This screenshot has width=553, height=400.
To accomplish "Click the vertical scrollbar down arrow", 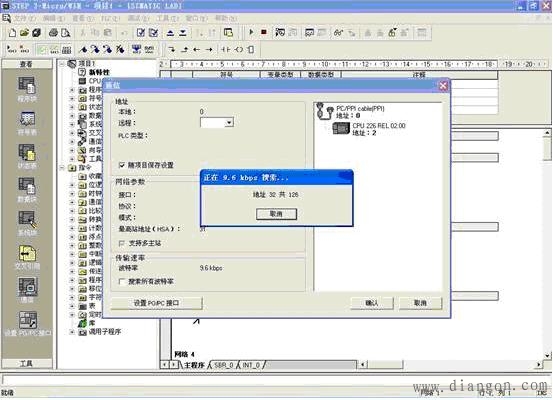I will [547, 355].
